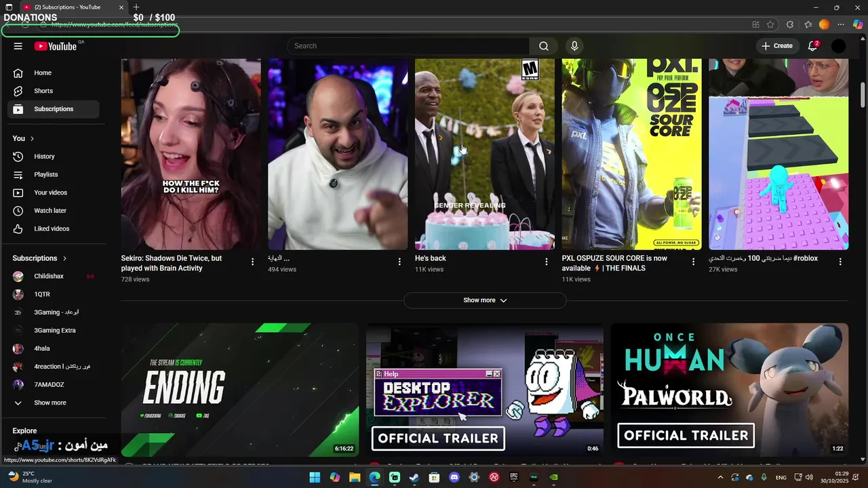Open 1QTR channel
This screenshot has height=488, width=868.
(54, 294)
